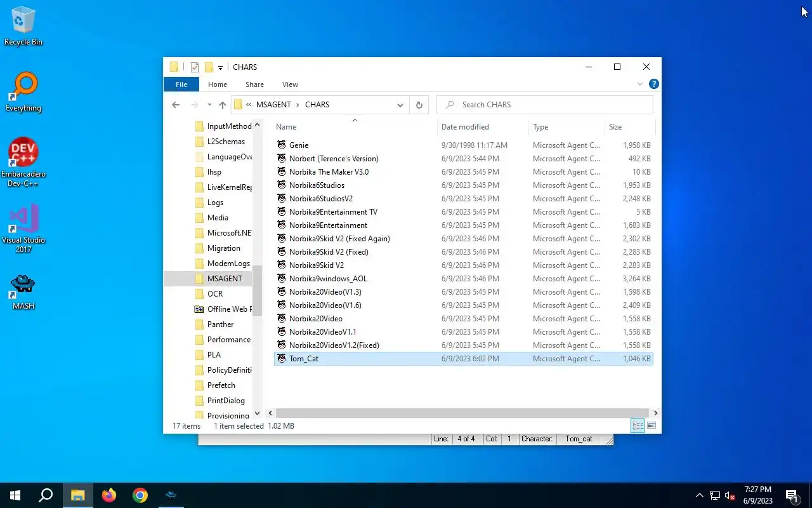The height and width of the screenshot is (508, 812).
Task: Sort by the Type column header
Action: (566, 127)
